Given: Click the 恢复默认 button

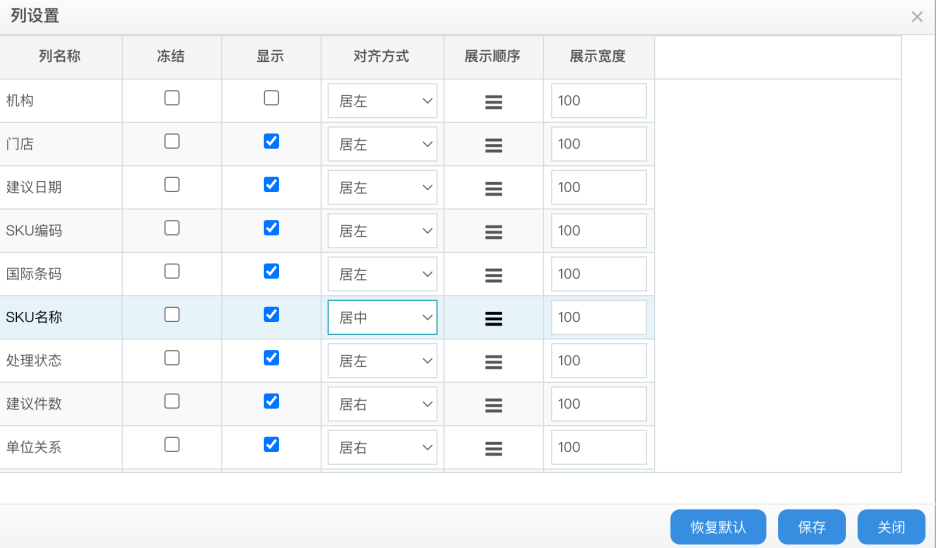Looking at the screenshot, I should pos(718,527).
